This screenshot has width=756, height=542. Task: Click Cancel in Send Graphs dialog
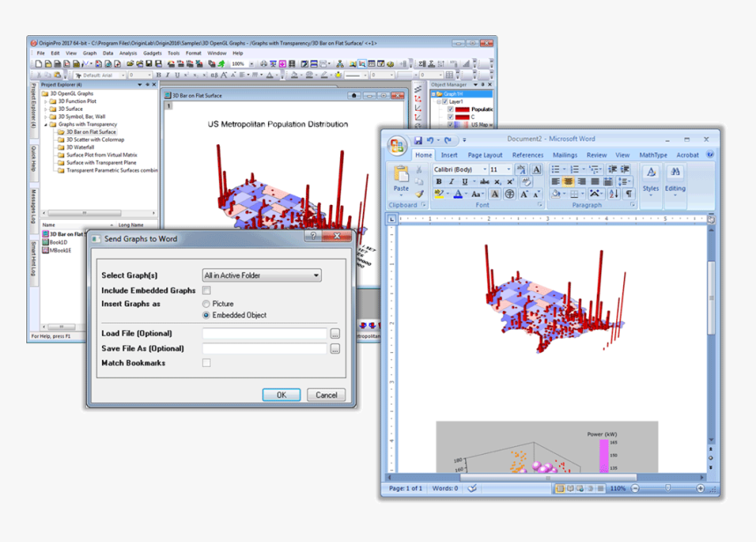[326, 395]
